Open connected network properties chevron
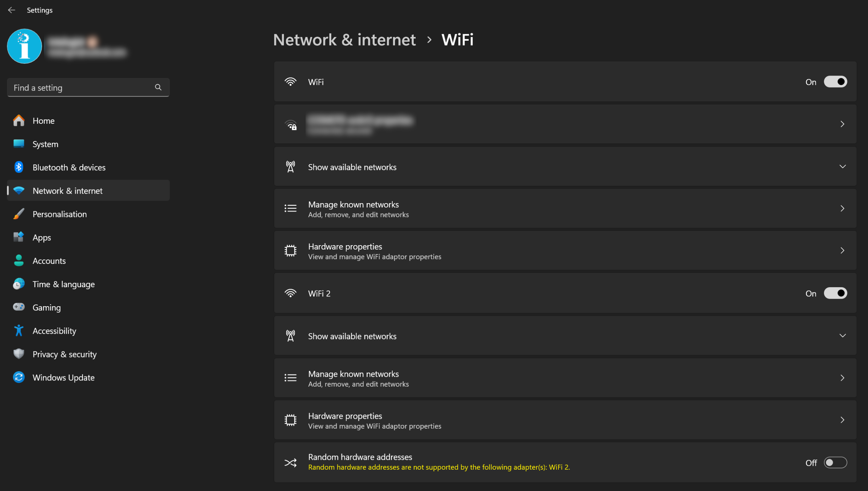This screenshot has width=868, height=491. coord(842,124)
